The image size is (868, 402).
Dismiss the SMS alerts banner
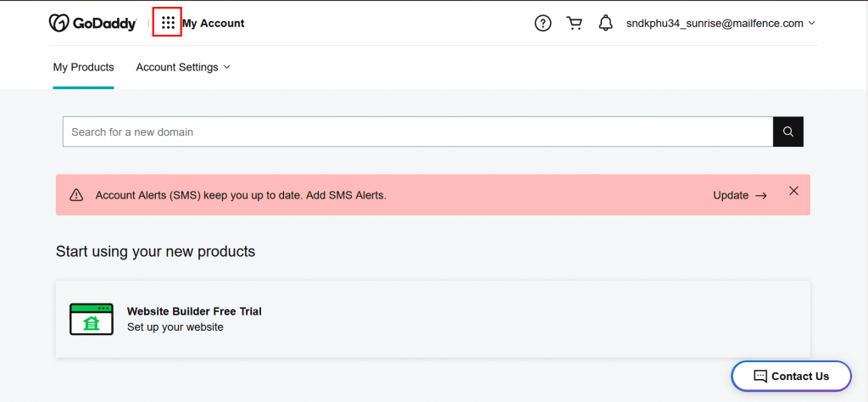[x=793, y=191]
